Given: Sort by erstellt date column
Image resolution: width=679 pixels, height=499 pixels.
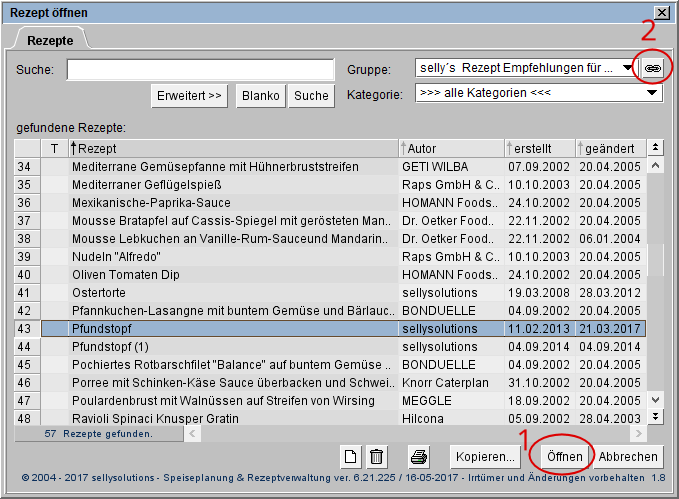Looking at the screenshot, I should pyautogui.click(x=540, y=148).
